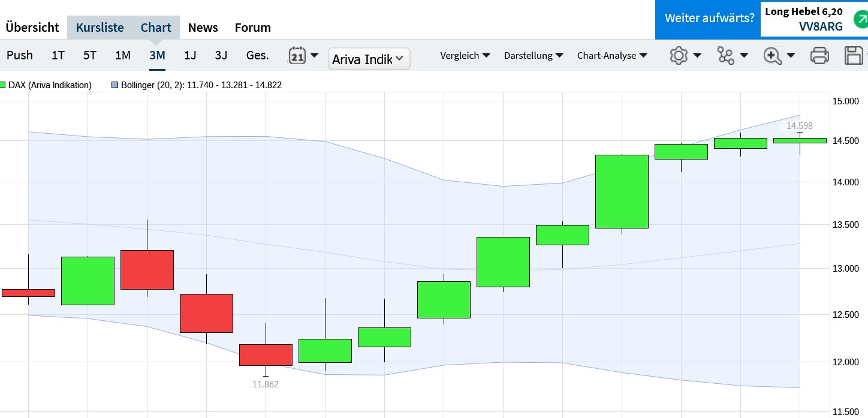Enable Push live updates
Screen dimensions: 868x418
[x=20, y=56]
